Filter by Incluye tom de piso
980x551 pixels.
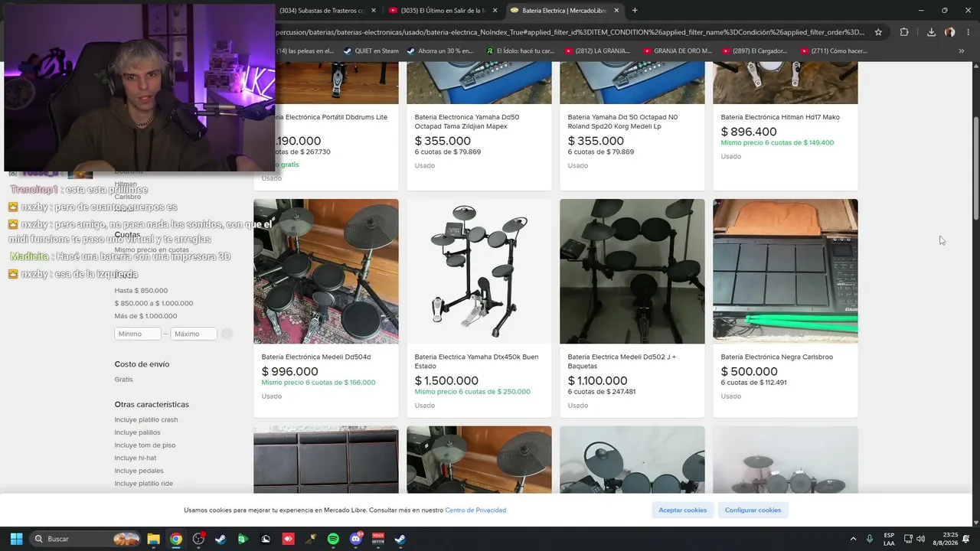pyautogui.click(x=145, y=445)
